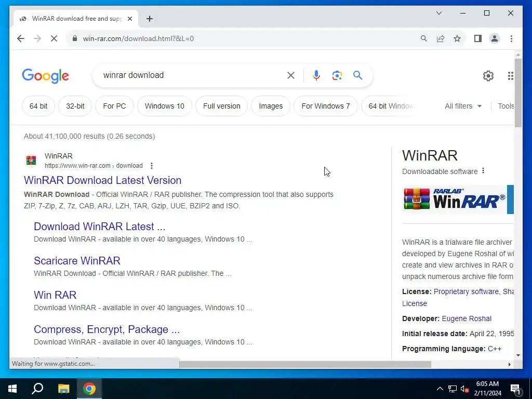Viewport: 532px width, 399px height.
Task: Open WinRAR Download Latest Version result
Action: pyautogui.click(x=102, y=180)
